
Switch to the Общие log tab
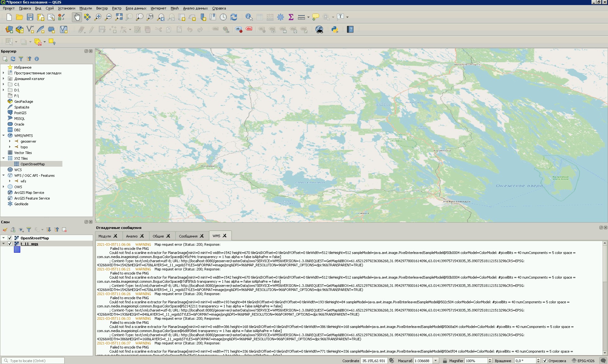(x=158, y=236)
